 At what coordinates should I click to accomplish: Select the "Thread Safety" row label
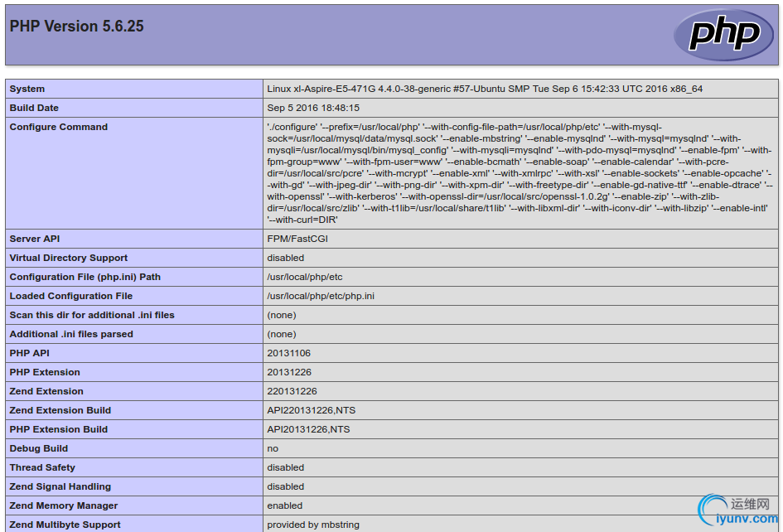pyautogui.click(x=42, y=467)
